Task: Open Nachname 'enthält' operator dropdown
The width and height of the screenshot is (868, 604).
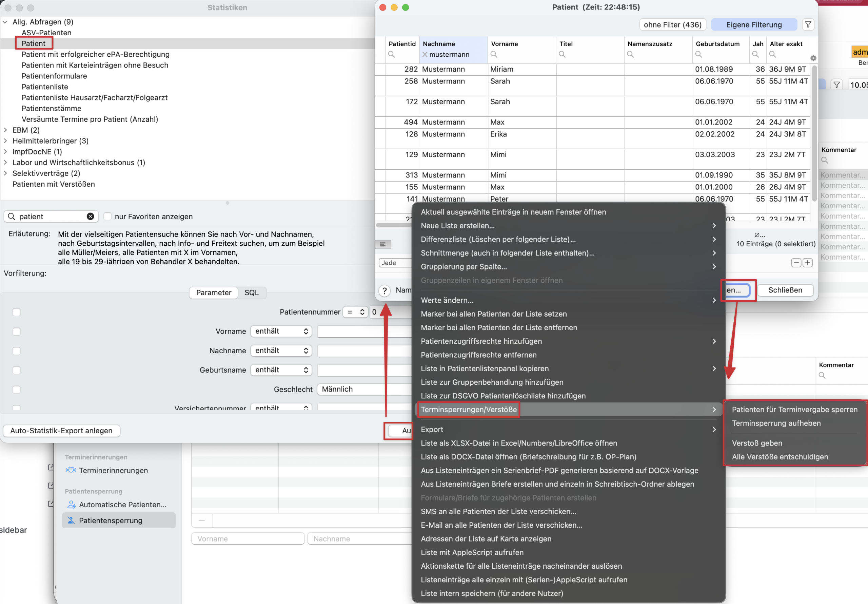Action: click(x=281, y=351)
